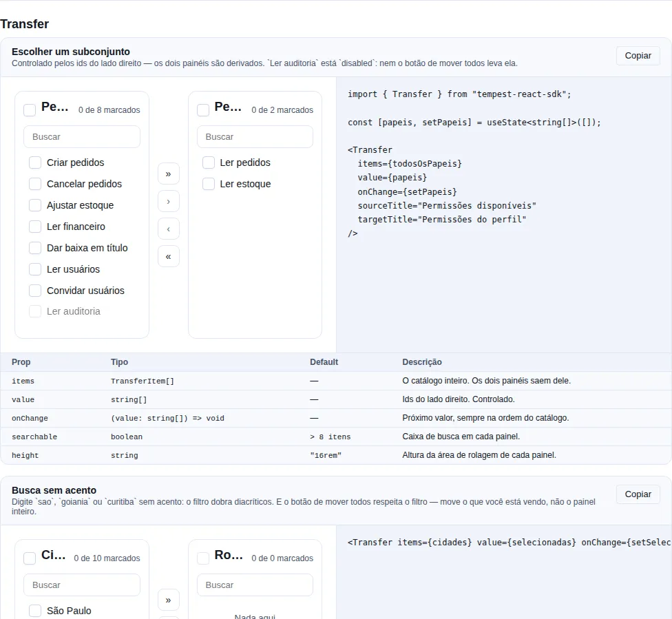Copy the Escolher um subconjunto code example
The width and height of the screenshot is (672, 619).
tap(638, 56)
